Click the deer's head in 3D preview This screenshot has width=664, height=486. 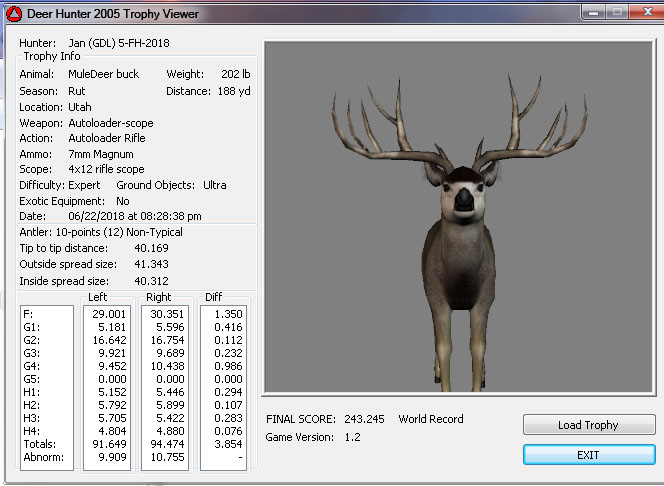point(463,193)
